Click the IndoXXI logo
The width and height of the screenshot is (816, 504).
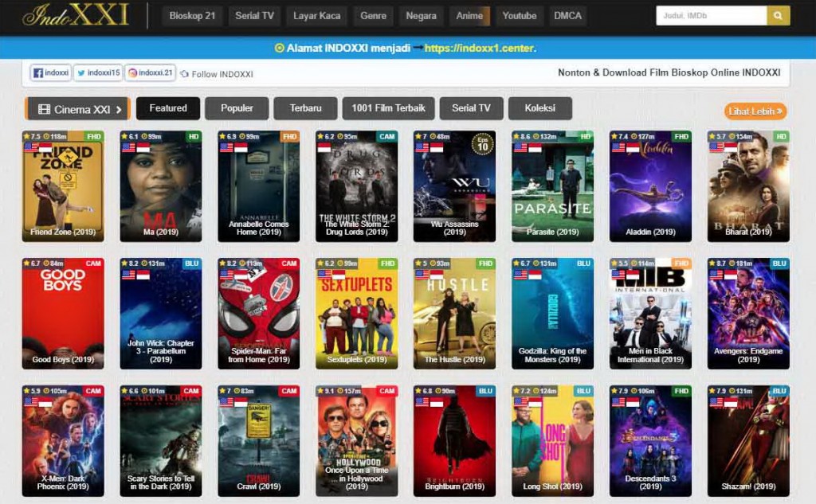click(x=75, y=16)
